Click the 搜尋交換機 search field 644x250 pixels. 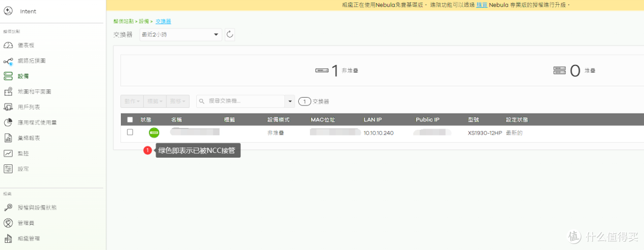[241, 101]
